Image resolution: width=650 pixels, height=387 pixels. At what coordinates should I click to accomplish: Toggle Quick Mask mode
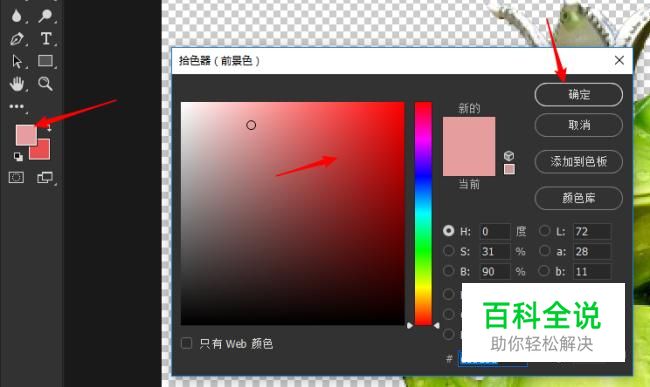click(x=16, y=177)
